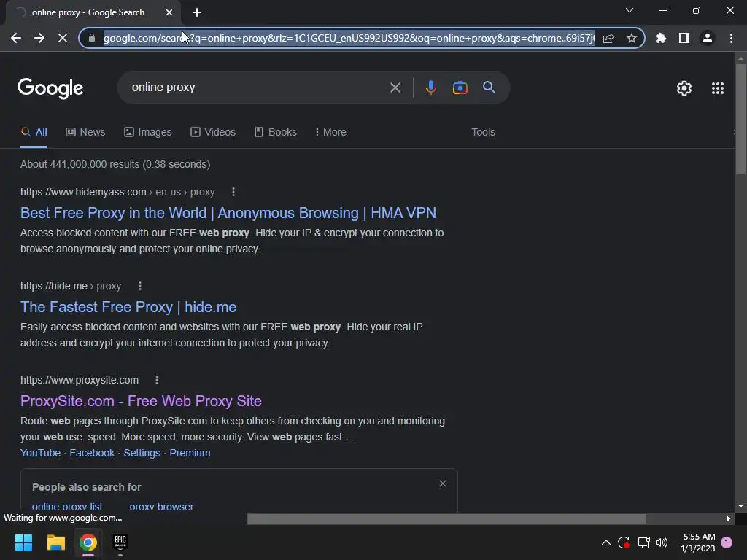Viewport: 747px width, 560px height.
Task: Open a new tab with the plus button
Action: (197, 12)
